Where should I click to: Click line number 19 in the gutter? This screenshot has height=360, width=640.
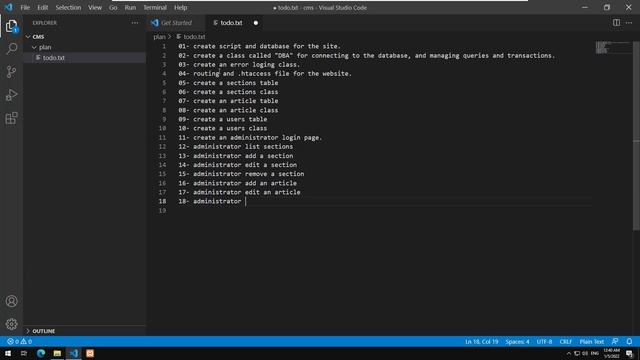162,211
